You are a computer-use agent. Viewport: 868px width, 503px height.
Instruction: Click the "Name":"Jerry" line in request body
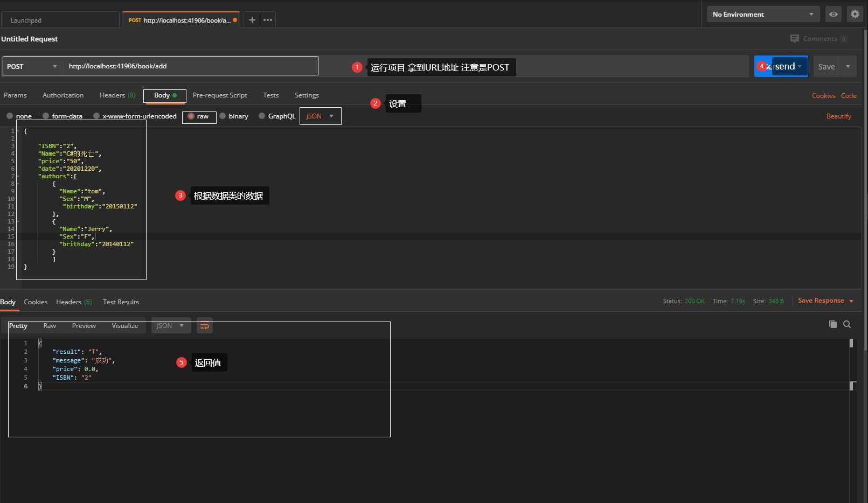(86, 229)
